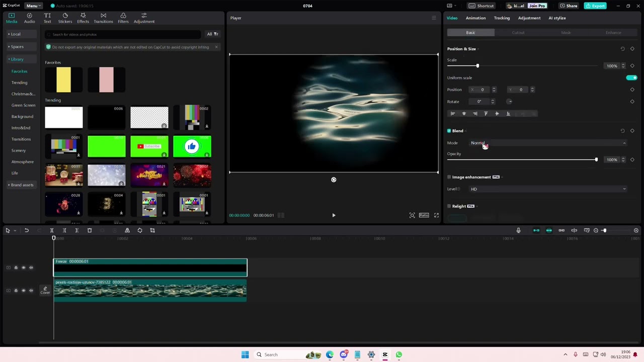Lock the pexels video track

coord(16,291)
